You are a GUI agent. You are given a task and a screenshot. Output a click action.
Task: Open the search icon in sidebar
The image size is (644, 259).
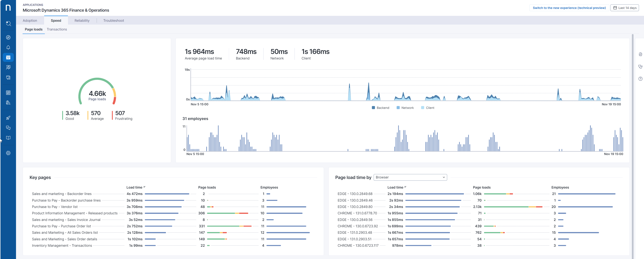(8, 23)
